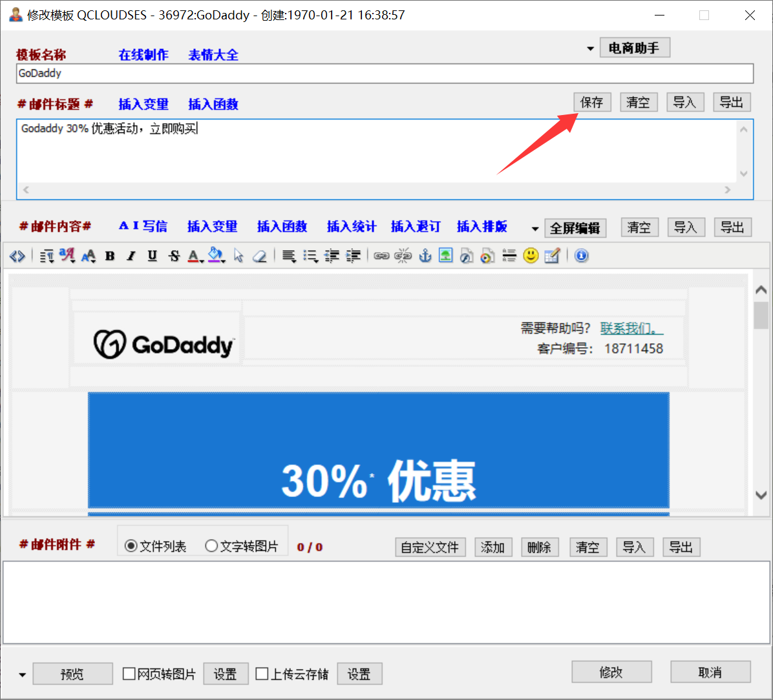Click the strikethrough formatting icon
This screenshot has height=700, width=773.
tap(174, 256)
